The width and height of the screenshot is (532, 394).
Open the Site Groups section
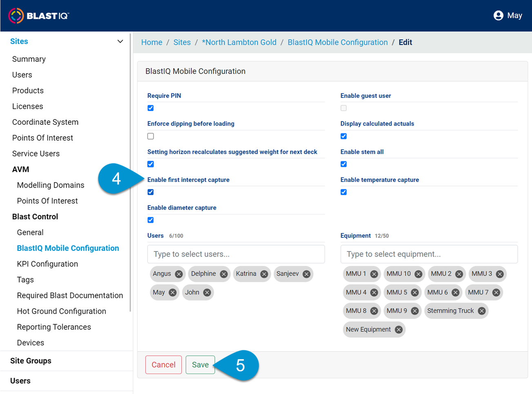31,361
